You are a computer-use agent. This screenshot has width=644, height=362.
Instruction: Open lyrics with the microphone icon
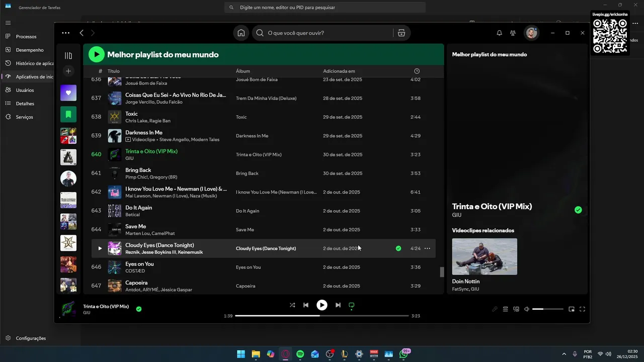pos(495,309)
